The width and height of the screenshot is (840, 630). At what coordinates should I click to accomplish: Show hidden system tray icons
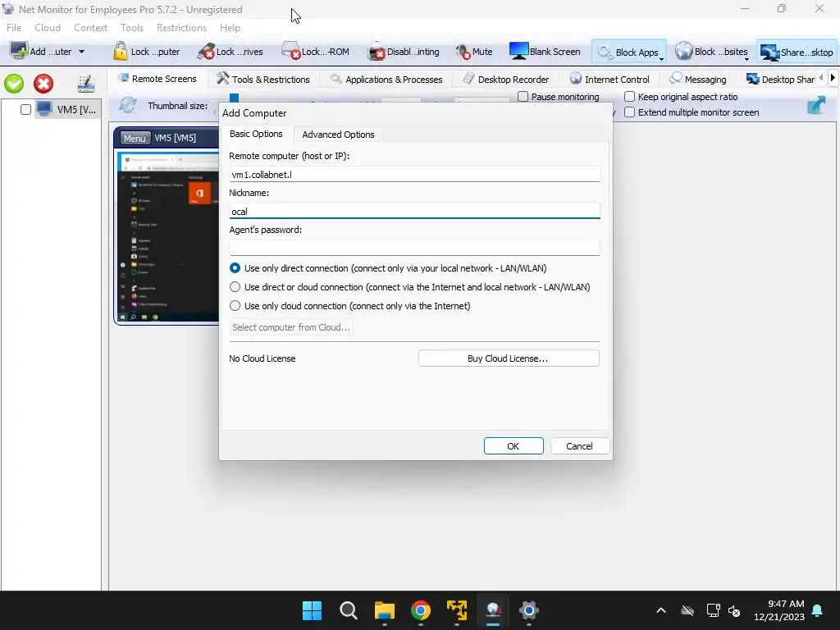(661, 610)
